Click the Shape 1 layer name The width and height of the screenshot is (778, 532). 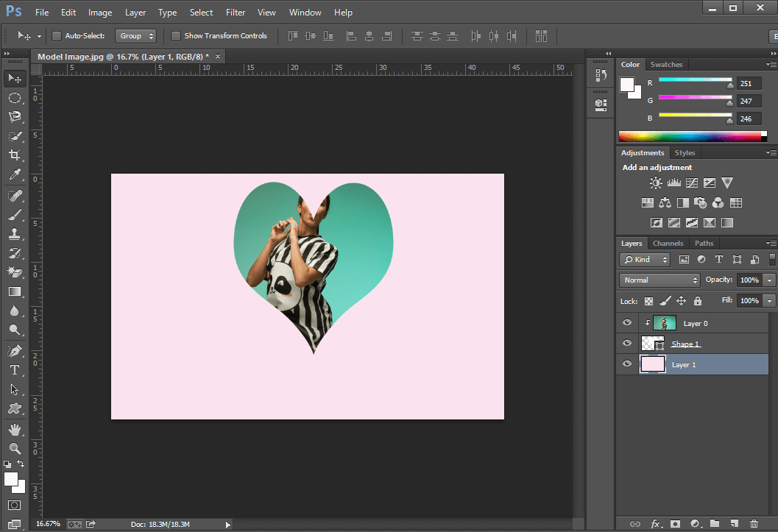coord(686,344)
